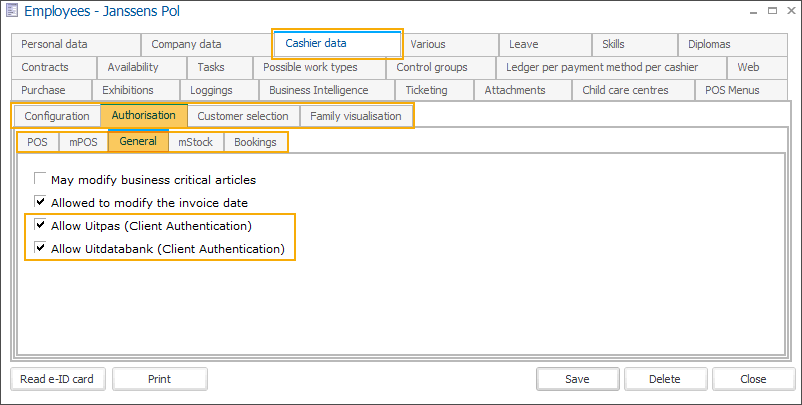Toggle Allow Uitpas Client Authentication checkbox
Screen dimensions: 802x405
tap(41, 225)
